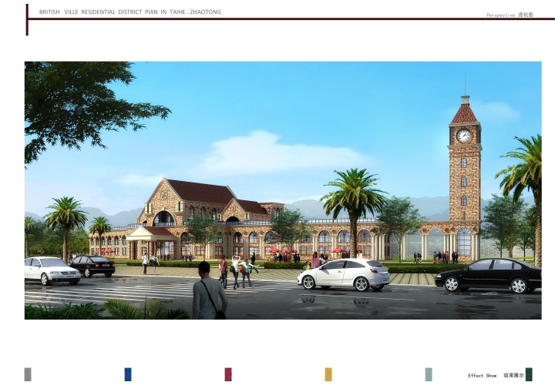Click the dark vertical bar at top left

(27, 19)
